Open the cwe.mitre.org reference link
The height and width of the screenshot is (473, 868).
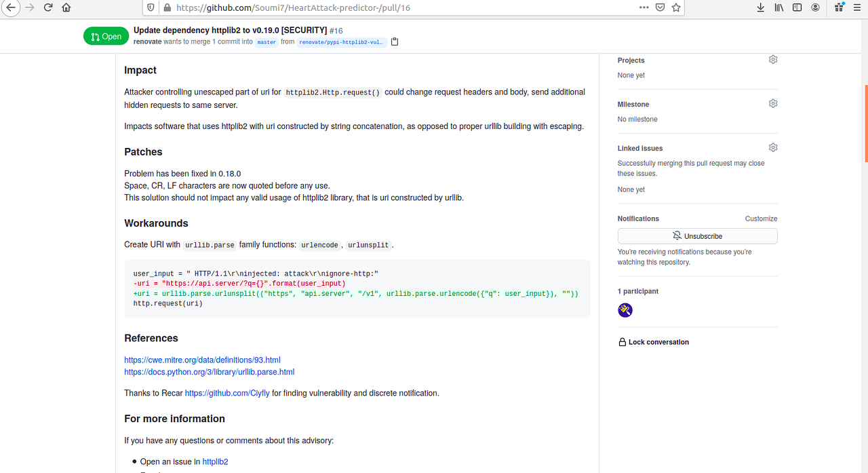pyautogui.click(x=202, y=359)
